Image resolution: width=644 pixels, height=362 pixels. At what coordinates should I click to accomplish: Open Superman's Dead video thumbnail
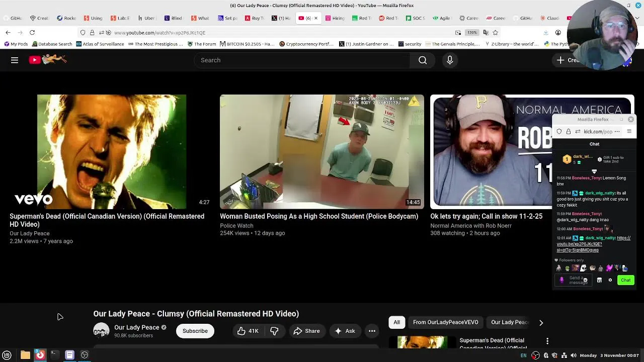point(111,151)
